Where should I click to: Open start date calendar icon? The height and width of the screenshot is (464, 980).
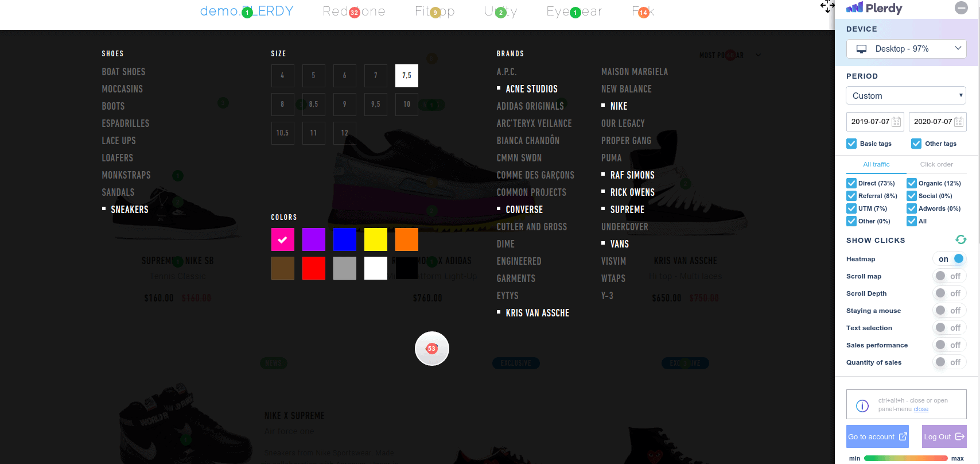point(896,122)
